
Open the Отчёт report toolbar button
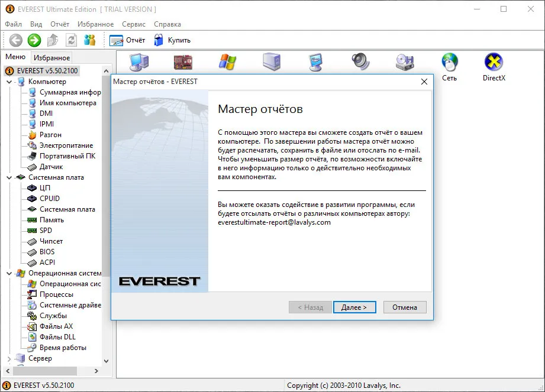point(127,40)
